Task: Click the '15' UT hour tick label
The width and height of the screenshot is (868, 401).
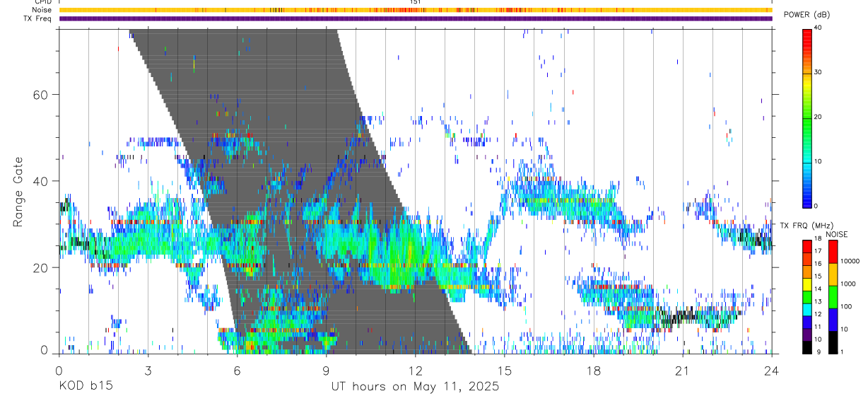Action: (x=504, y=371)
